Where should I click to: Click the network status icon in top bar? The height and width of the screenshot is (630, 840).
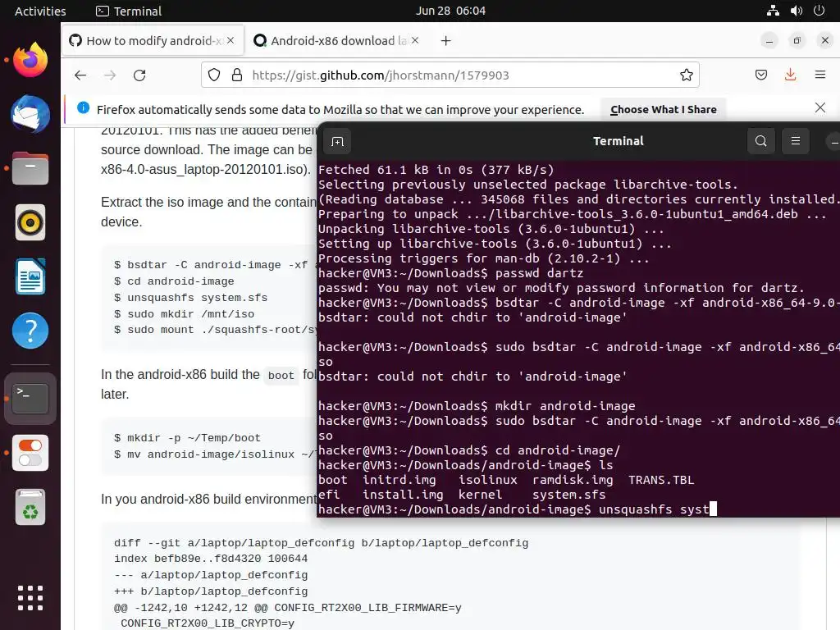pos(773,11)
